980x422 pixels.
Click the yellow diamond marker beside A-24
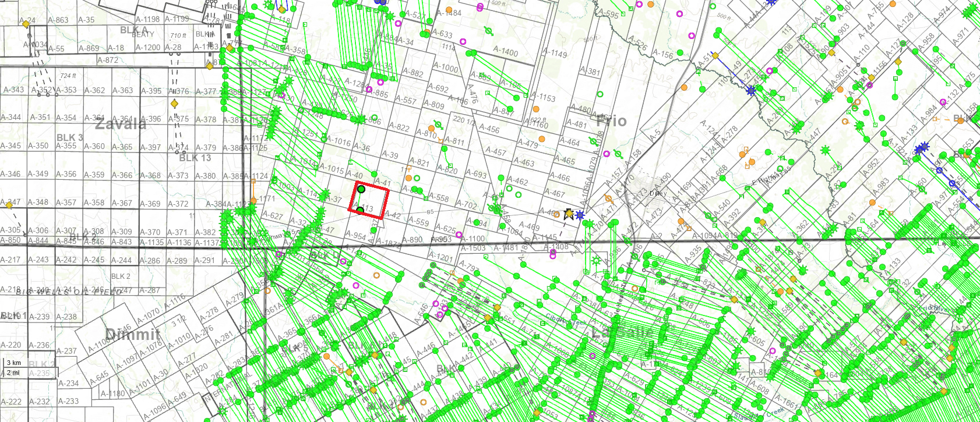coord(26,24)
